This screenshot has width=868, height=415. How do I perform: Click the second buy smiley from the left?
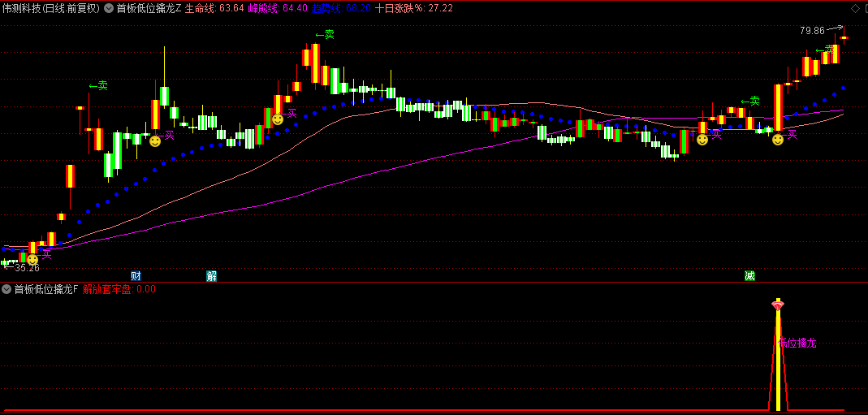point(155,141)
